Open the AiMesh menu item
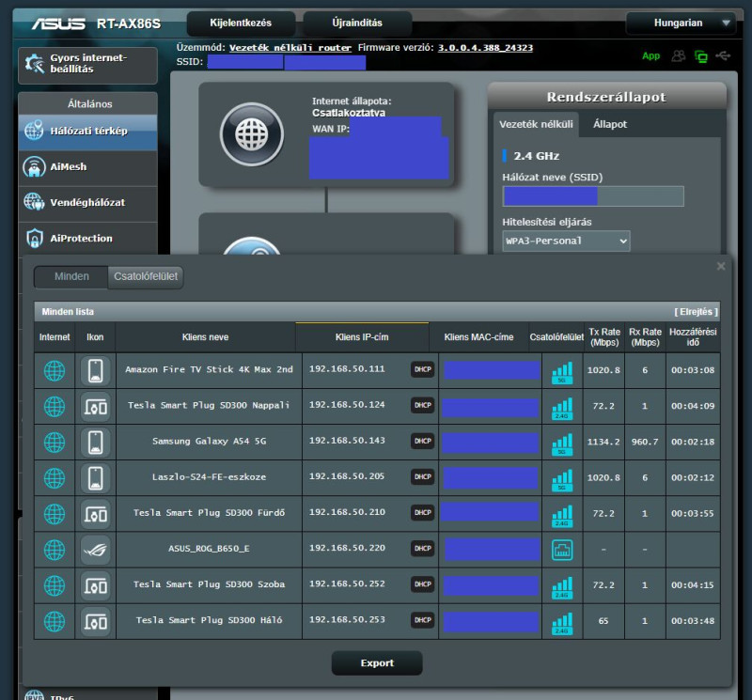This screenshot has width=752, height=700. tap(87, 167)
